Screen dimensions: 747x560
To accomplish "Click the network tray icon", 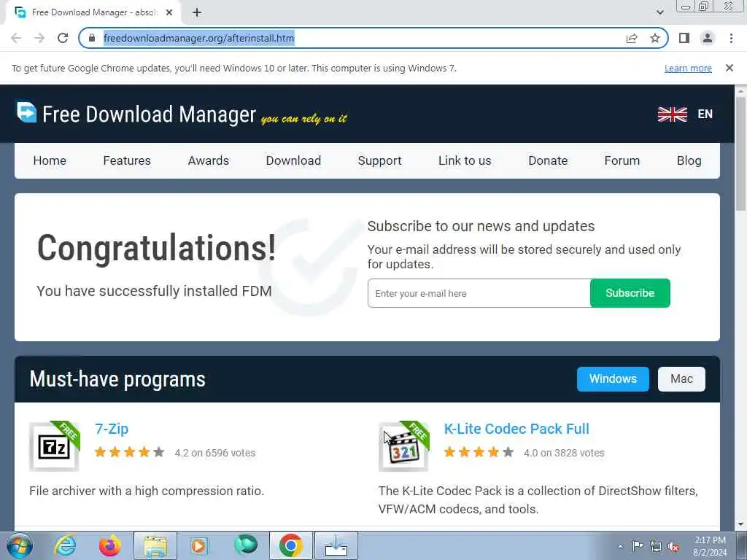I will [x=656, y=547].
